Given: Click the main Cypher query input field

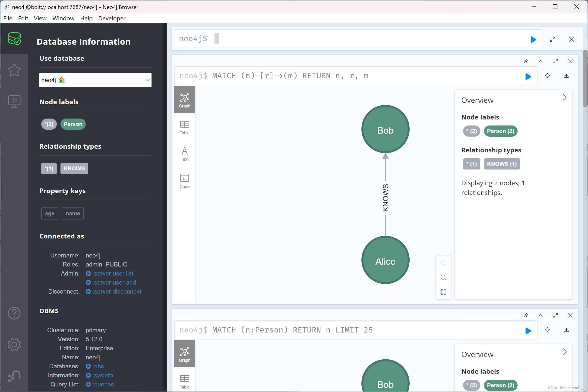Looking at the screenshot, I should 350,39.
